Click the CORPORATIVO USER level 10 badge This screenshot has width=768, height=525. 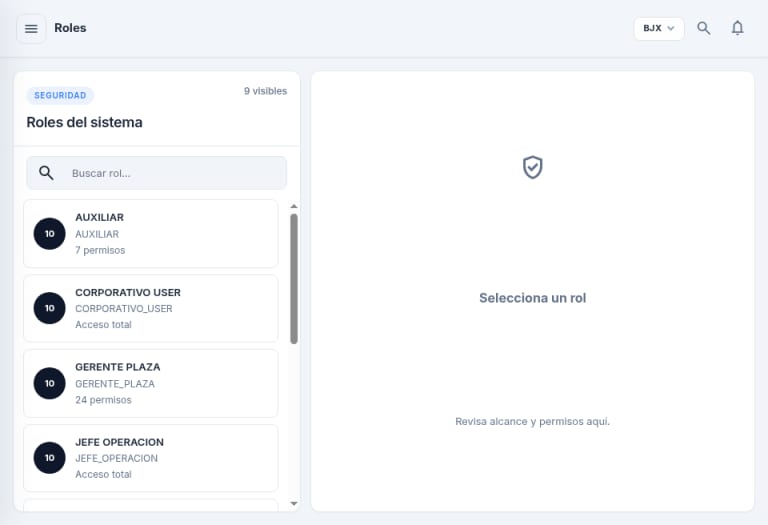tap(49, 308)
